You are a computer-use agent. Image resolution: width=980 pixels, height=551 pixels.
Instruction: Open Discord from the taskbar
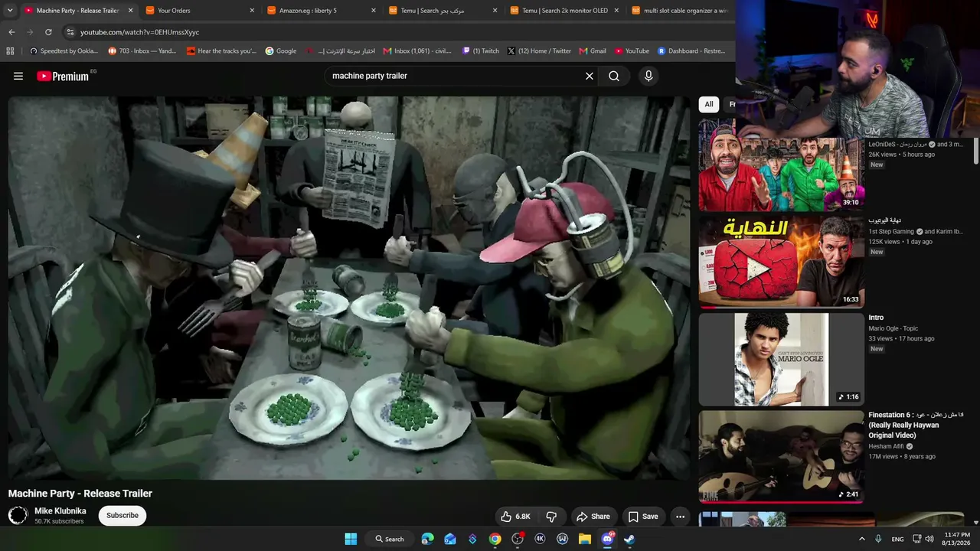pyautogui.click(x=607, y=539)
